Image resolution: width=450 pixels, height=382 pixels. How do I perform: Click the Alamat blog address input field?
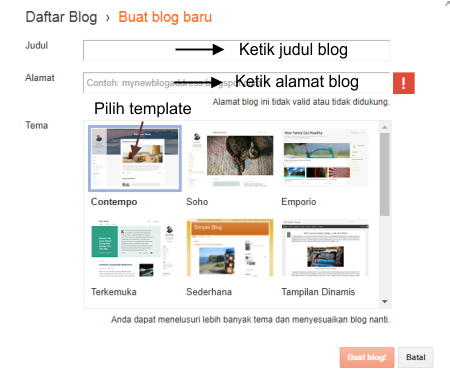(236, 82)
